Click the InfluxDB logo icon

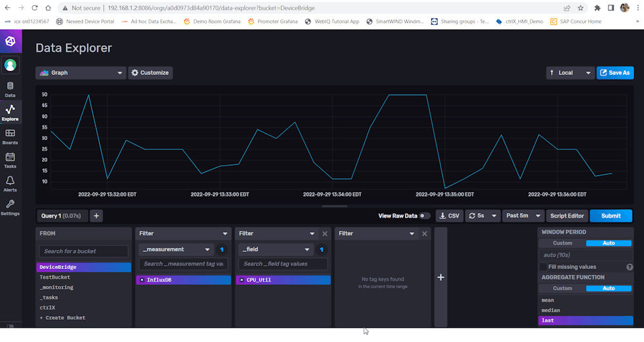11,41
